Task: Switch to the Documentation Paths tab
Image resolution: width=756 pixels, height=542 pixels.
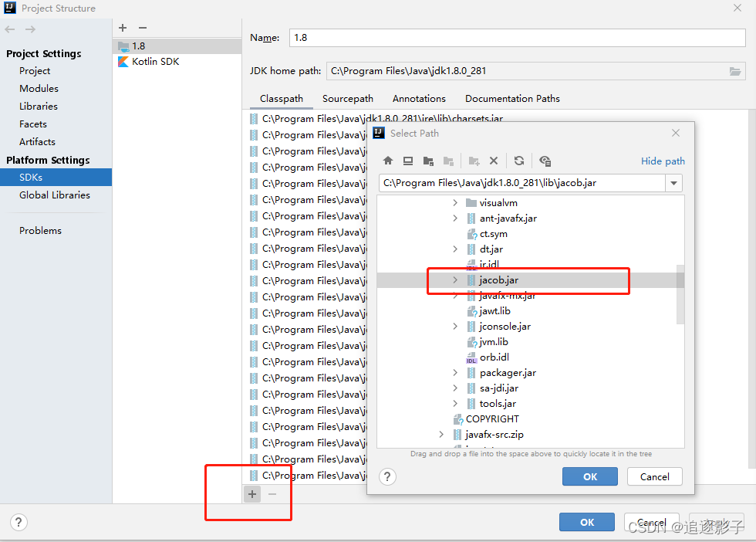Action: [x=512, y=99]
